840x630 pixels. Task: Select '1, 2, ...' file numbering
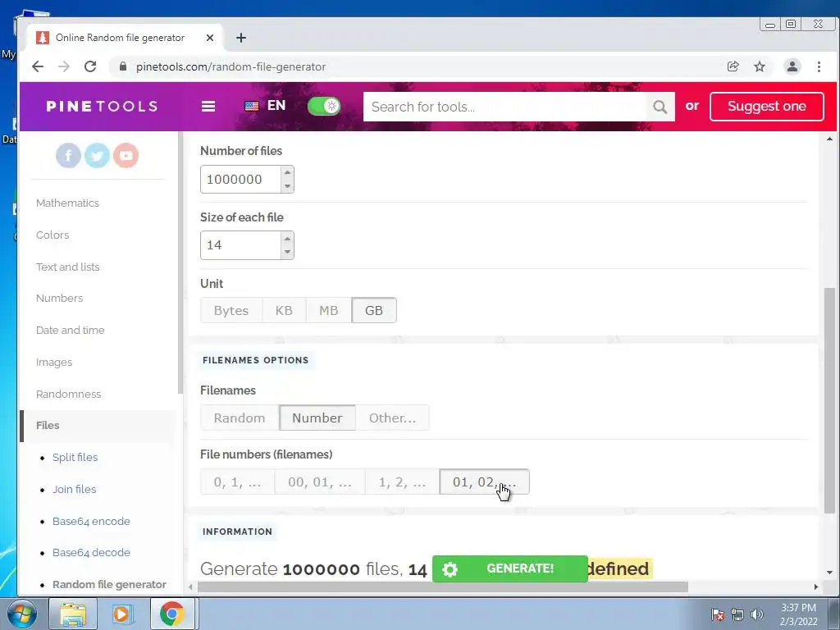(402, 482)
